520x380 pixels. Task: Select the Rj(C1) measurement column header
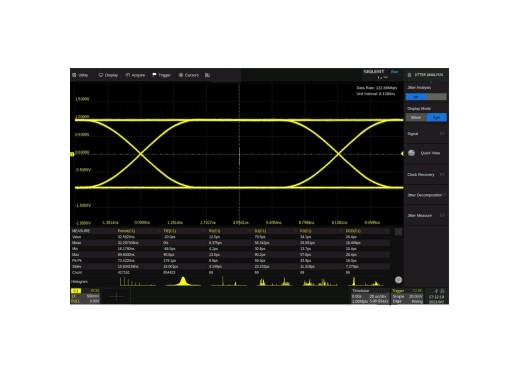(214, 231)
